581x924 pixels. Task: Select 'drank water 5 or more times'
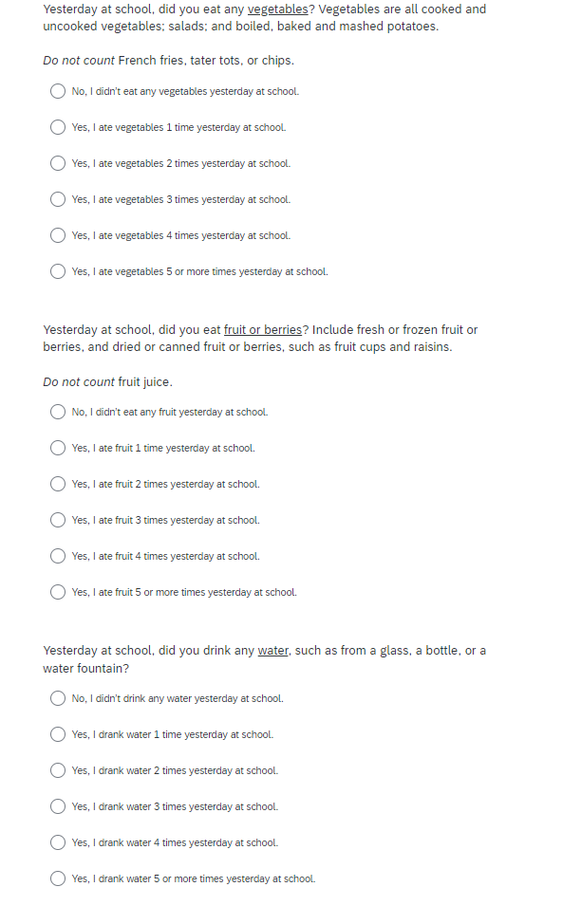[x=58, y=879]
